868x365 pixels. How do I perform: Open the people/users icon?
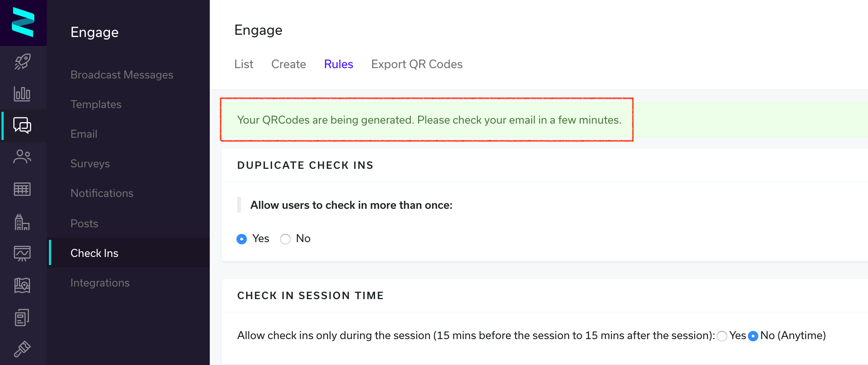pyautogui.click(x=22, y=157)
